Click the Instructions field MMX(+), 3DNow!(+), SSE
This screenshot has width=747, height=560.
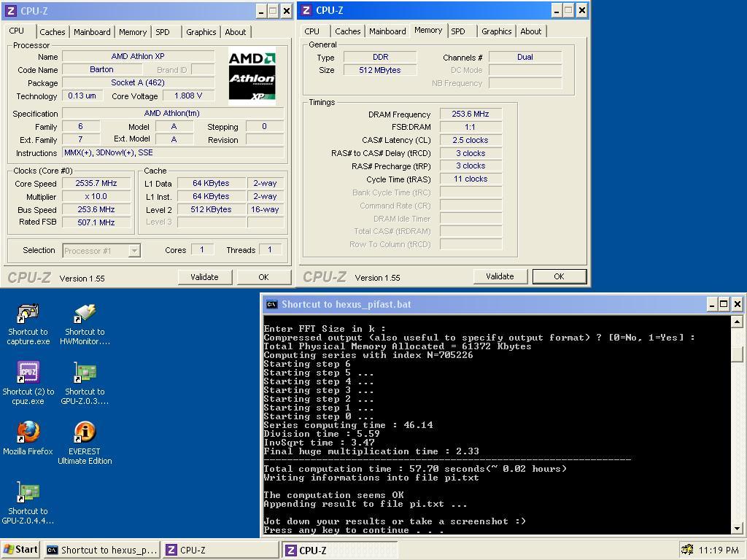point(174,152)
